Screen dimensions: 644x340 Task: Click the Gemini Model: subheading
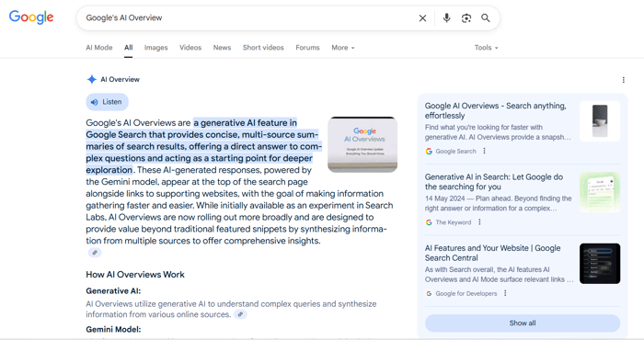tap(113, 329)
